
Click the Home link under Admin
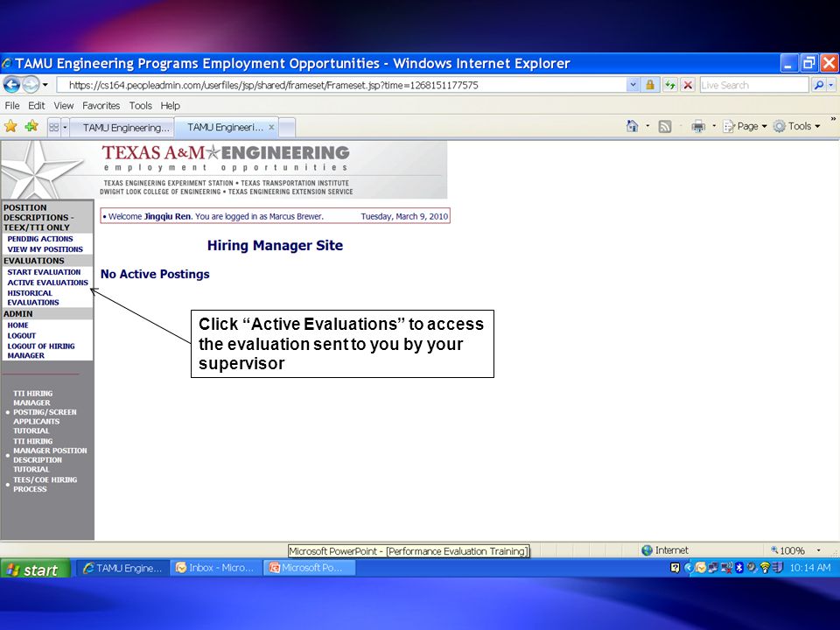pos(17,325)
